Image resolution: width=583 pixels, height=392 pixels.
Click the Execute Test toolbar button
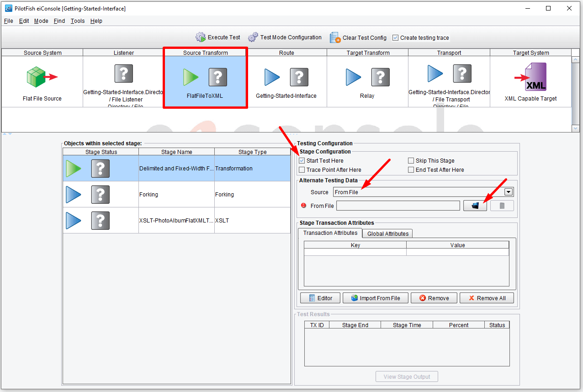pyautogui.click(x=218, y=37)
